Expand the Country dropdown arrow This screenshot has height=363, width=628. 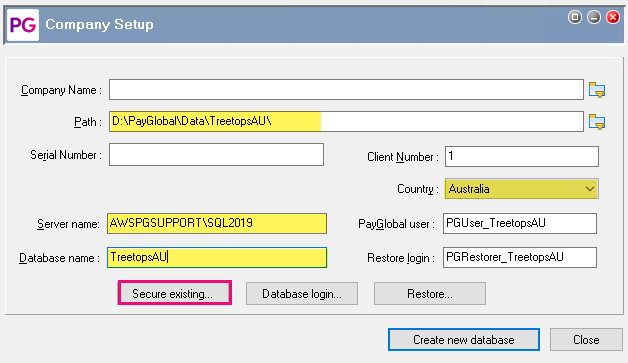pyautogui.click(x=590, y=189)
